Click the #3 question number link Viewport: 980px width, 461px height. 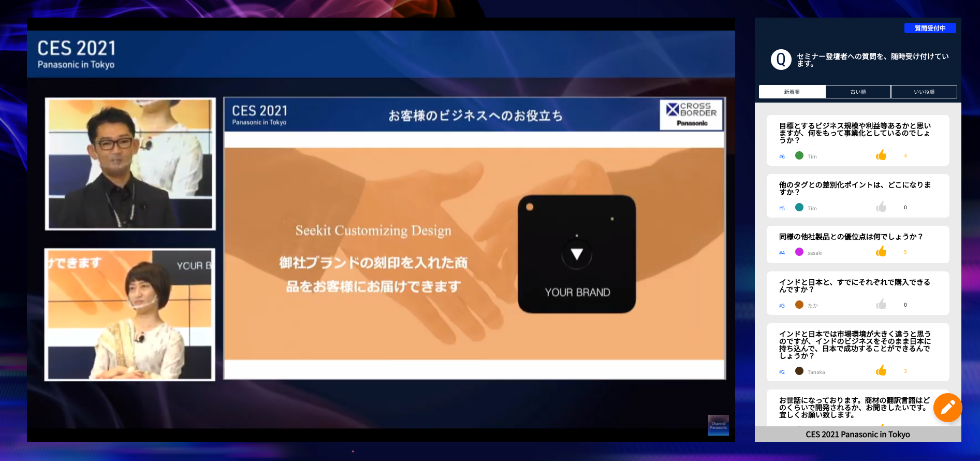click(782, 306)
